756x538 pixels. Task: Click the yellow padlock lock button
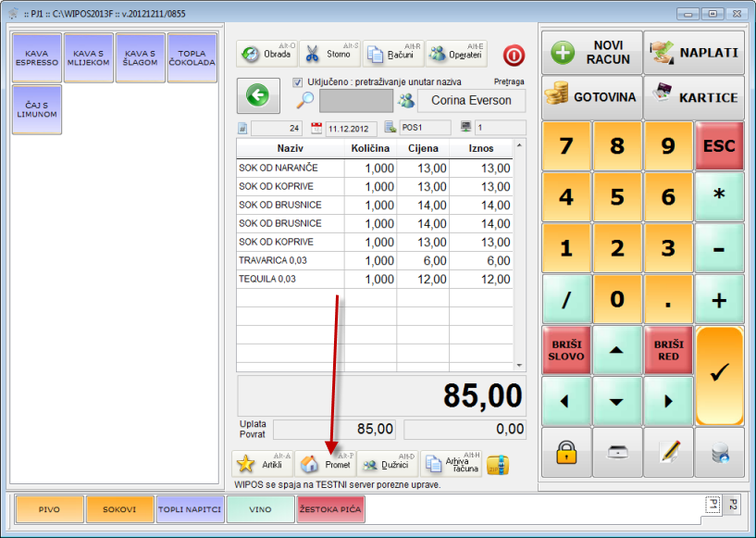click(x=565, y=452)
